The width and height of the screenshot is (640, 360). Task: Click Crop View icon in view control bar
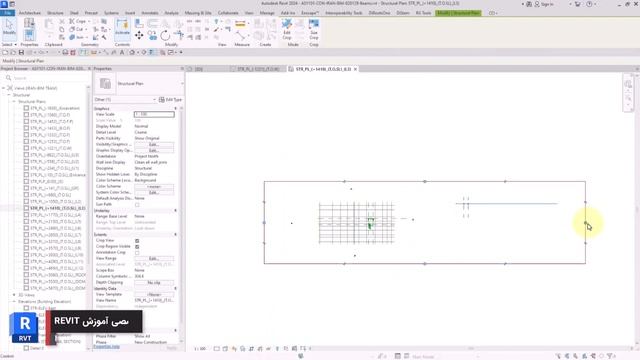(x=251, y=349)
